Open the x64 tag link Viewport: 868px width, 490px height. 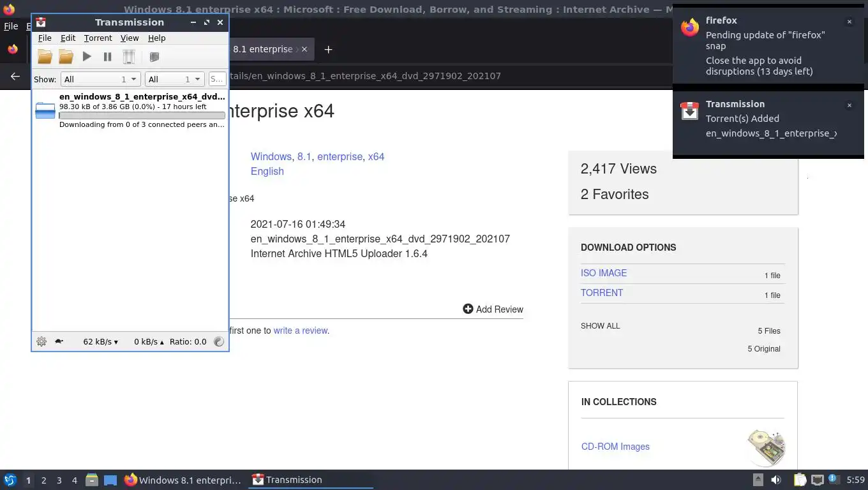(376, 156)
